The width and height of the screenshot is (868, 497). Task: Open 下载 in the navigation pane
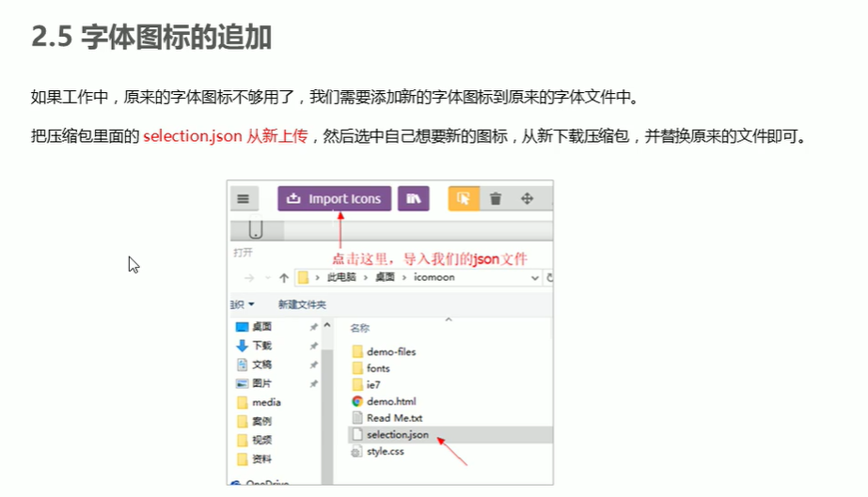pos(261,346)
